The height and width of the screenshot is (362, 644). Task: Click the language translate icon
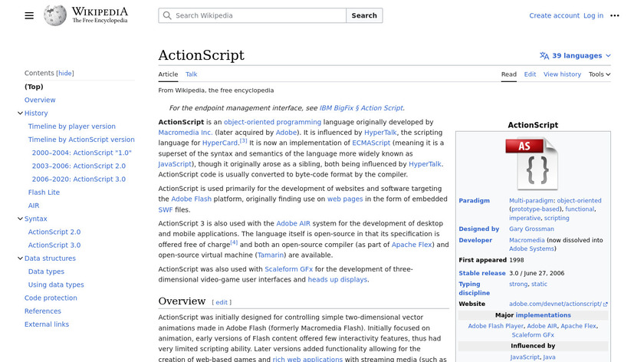pos(544,56)
